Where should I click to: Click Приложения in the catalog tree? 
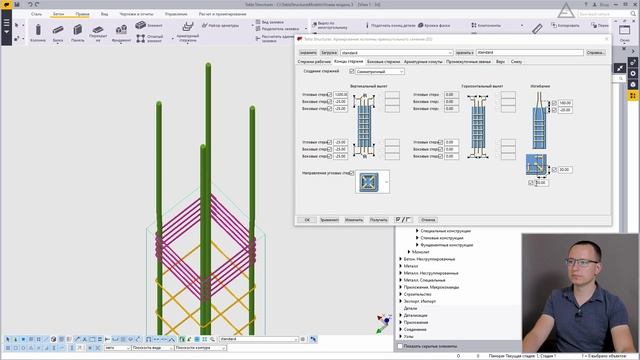416,322
